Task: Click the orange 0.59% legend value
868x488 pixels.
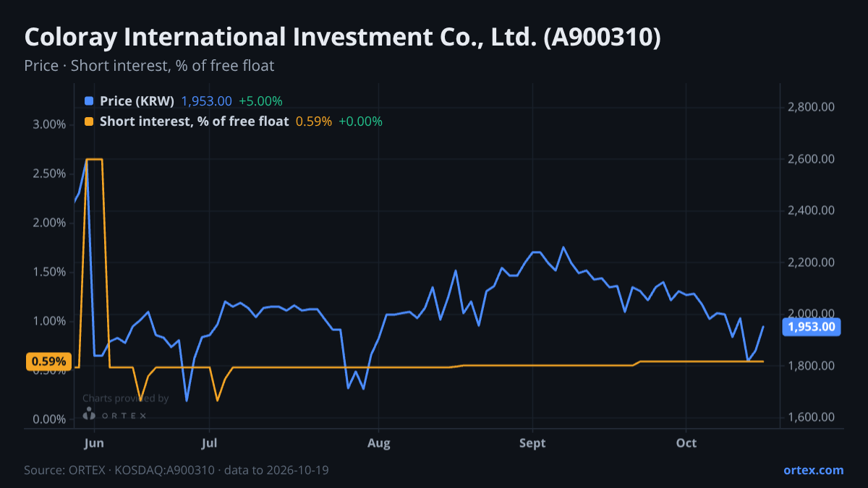Action: [314, 121]
